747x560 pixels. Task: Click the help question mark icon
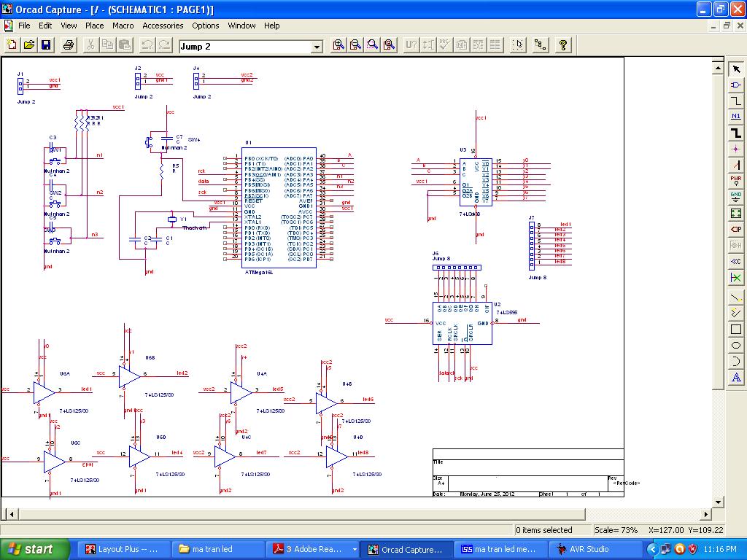pos(563,45)
